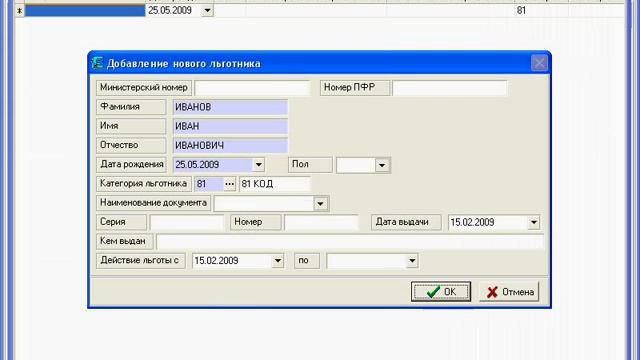This screenshot has height=360, width=640.
Task: Click the Министерский номер label
Action: 143,88
